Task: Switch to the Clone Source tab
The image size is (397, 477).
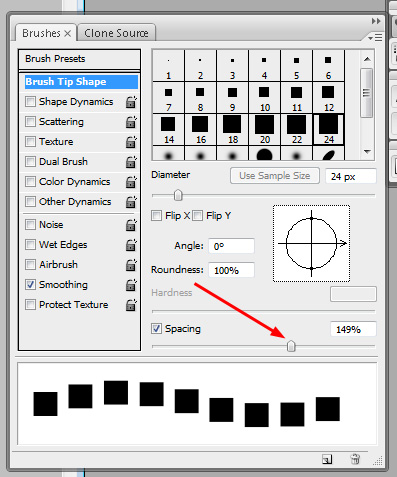Action: coord(116,33)
